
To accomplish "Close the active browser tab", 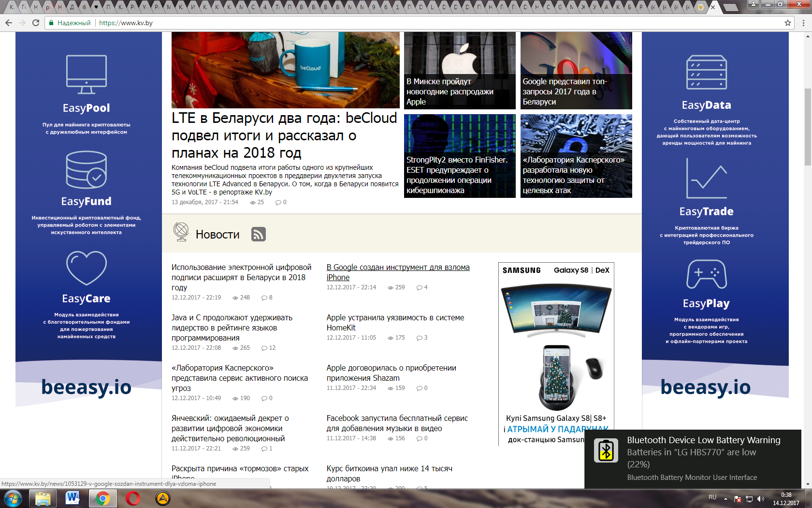I will click(x=712, y=7).
